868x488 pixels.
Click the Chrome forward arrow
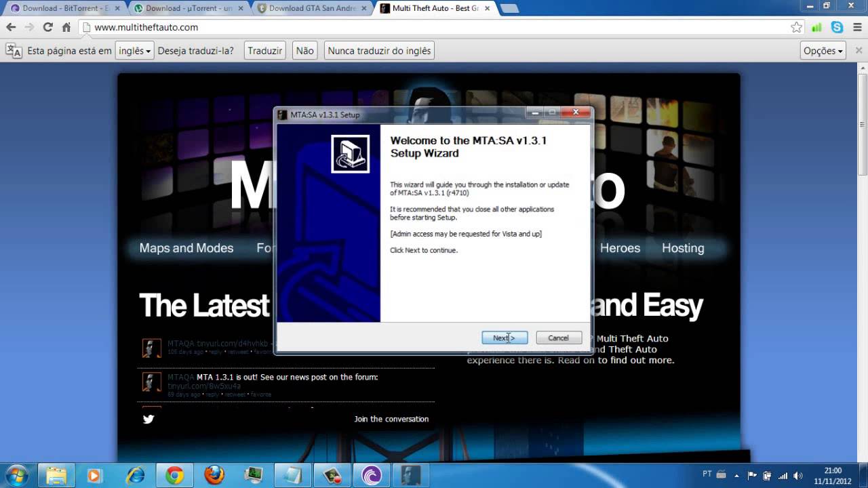tap(29, 27)
